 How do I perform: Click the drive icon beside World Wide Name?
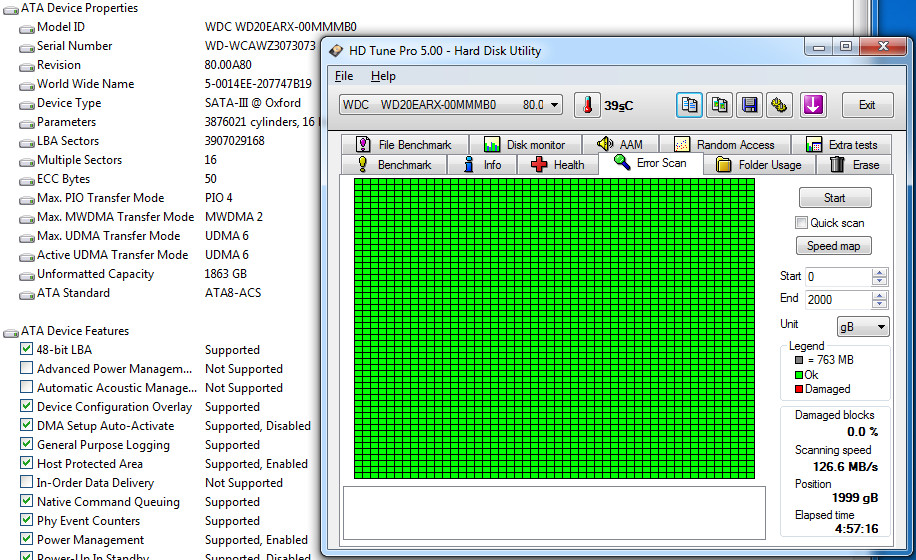(26, 86)
